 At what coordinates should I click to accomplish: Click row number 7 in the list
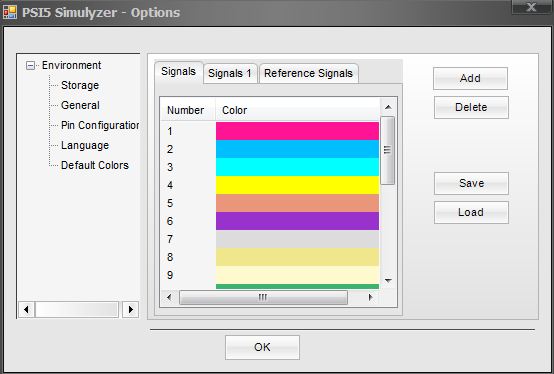pos(170,239)
